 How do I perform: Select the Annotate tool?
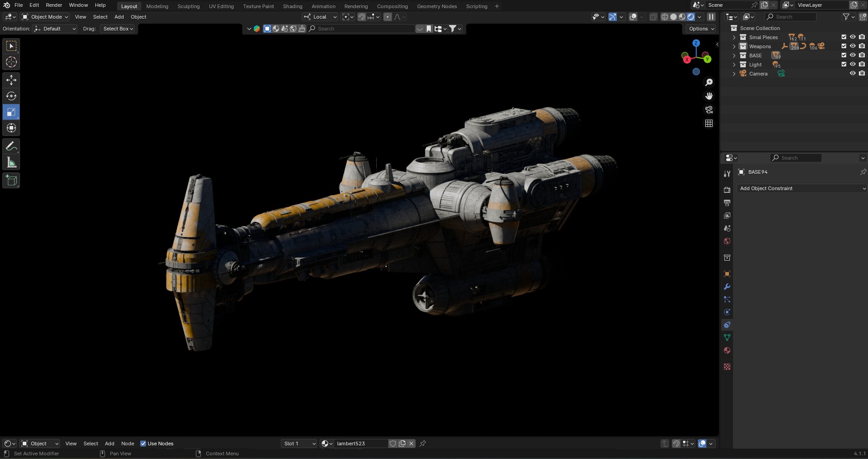[11, 146]
